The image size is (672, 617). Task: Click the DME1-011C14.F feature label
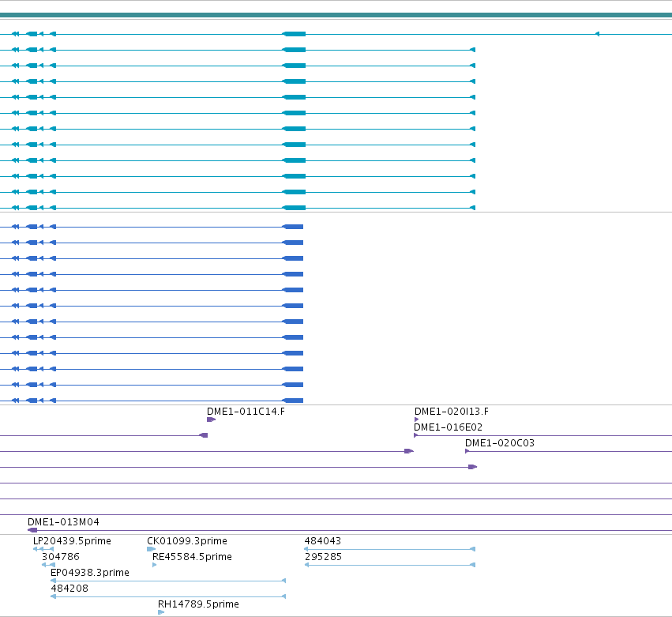[246, 412]
